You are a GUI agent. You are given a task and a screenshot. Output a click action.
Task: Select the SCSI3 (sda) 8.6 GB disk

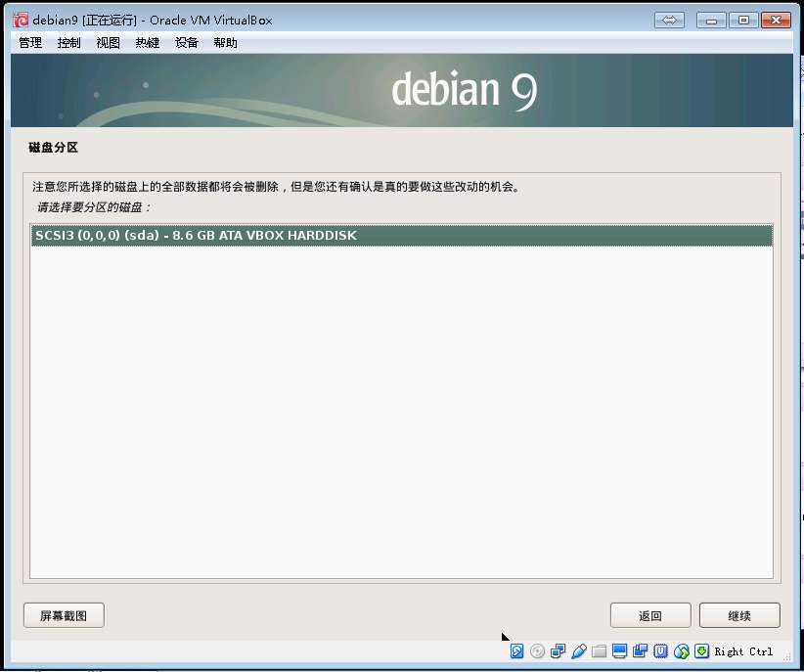[401, 236]
